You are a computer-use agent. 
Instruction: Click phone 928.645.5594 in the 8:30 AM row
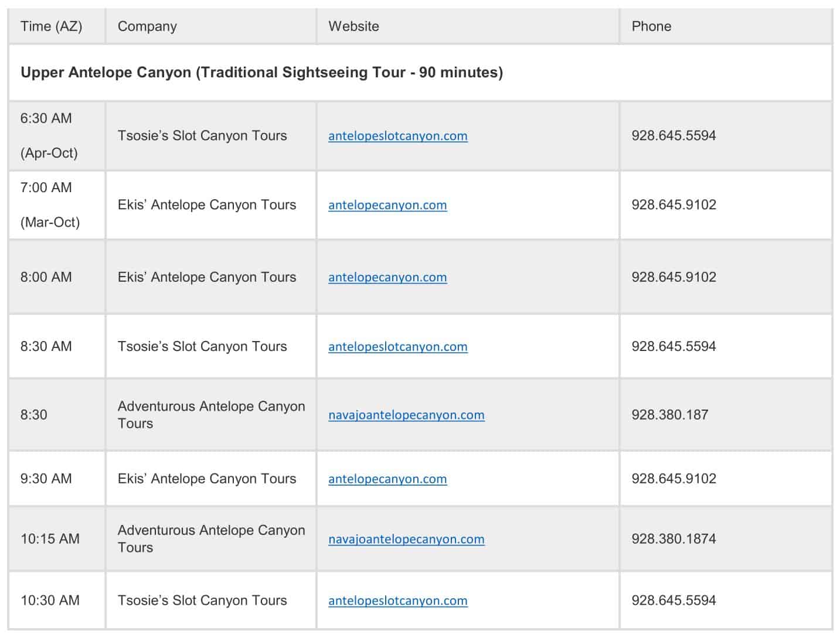click(x=674, y=346)
